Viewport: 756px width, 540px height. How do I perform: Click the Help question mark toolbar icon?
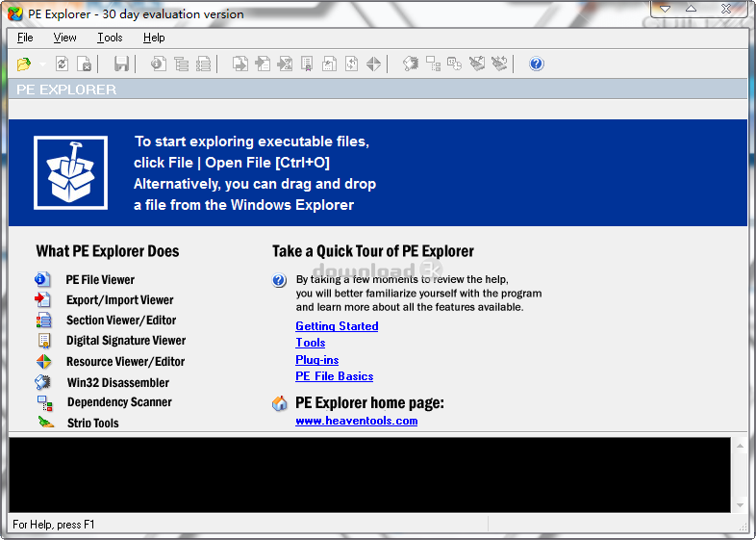(x=537, y=64)
